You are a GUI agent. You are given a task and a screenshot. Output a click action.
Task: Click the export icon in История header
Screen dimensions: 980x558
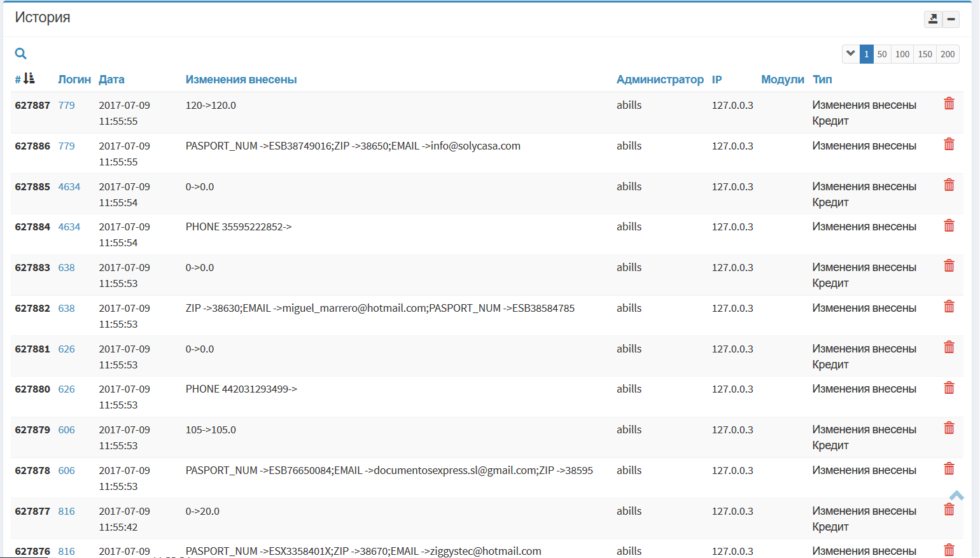pyautogui.click(x=932, y=19)
